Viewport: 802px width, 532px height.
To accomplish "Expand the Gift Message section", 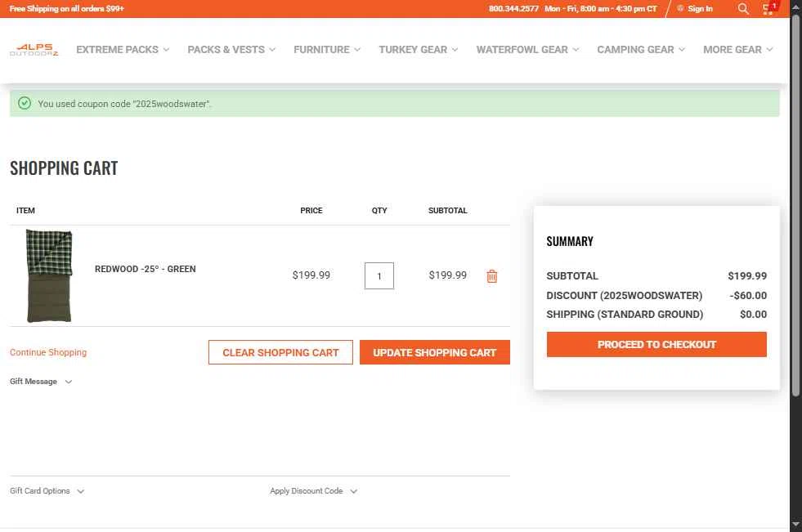I will pos(41,382).
